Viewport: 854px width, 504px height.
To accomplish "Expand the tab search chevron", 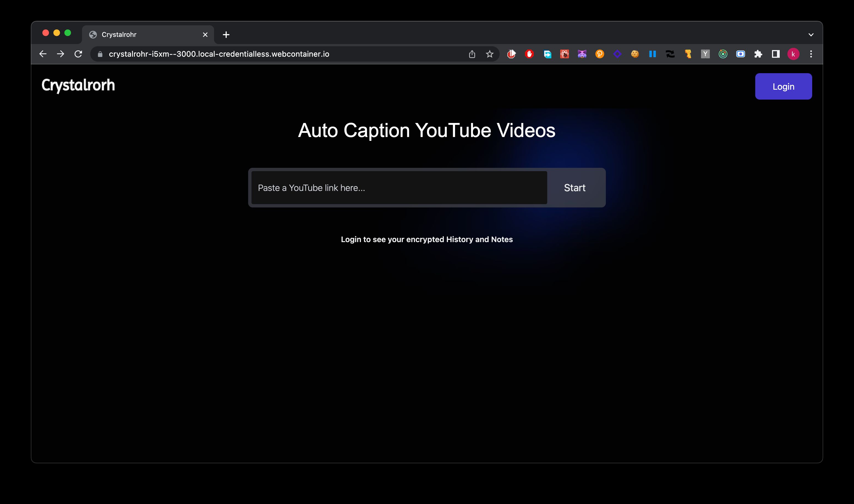I will [811, 35].
